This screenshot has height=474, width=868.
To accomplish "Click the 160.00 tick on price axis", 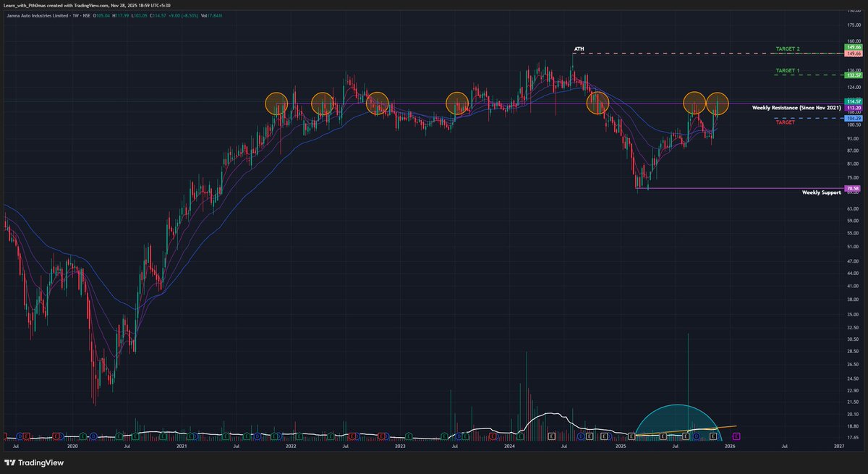I will (854, 41).
